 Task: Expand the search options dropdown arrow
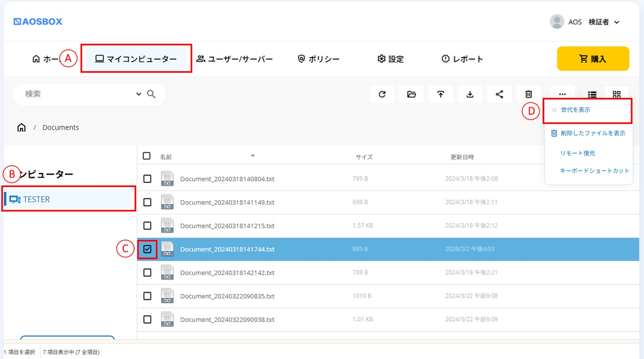tap(138, 94)
